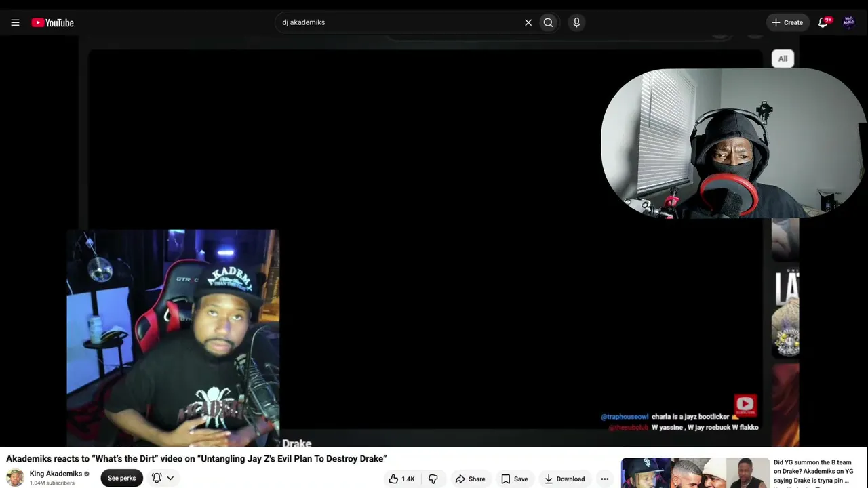The image size is (868, 488).
Task: Run search with the magnifier button
Action: pyautogui.click(x=548, y=22)
